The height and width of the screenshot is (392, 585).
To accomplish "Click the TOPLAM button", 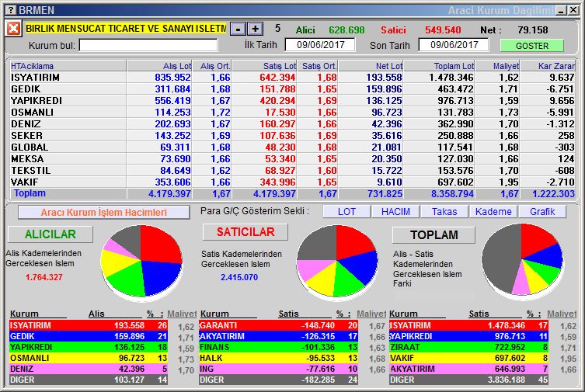I will pyautogui.click(x=434, y=234).
